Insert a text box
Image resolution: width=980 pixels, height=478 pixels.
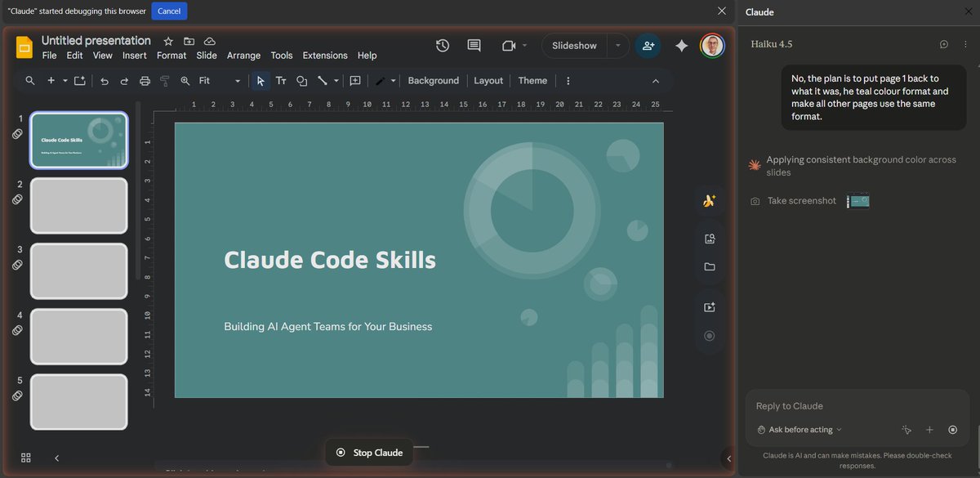[x=281, y=80]
